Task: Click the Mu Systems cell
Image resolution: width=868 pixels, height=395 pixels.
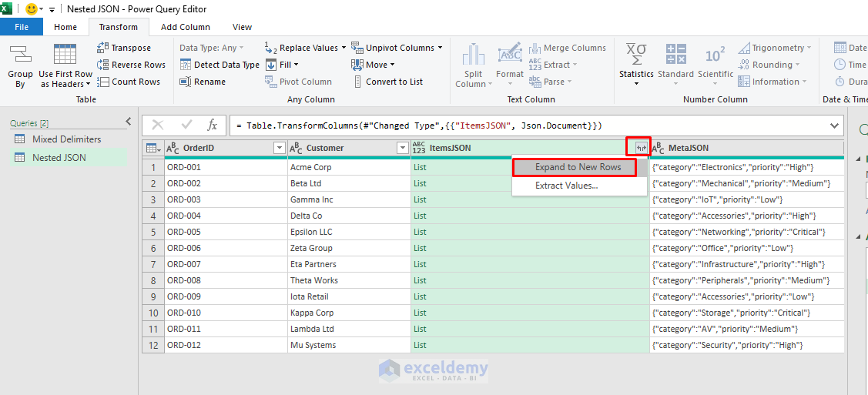Action: pyautogui.click(x=349, y=345)
